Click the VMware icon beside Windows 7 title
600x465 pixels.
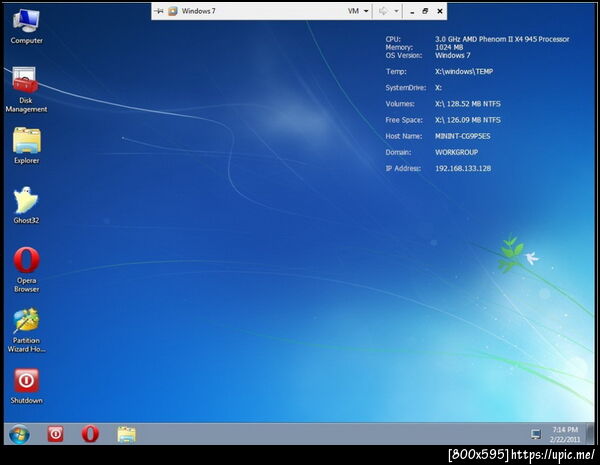(x=173, y=11)
